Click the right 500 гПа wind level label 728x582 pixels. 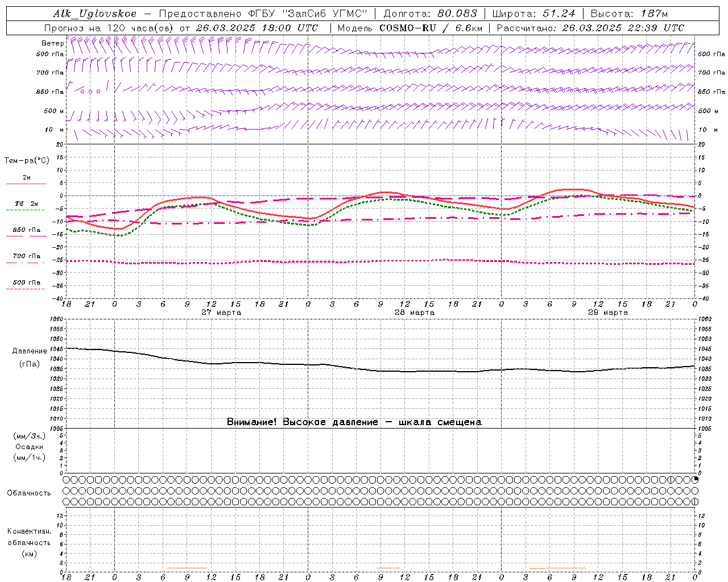tap(712, 55)
